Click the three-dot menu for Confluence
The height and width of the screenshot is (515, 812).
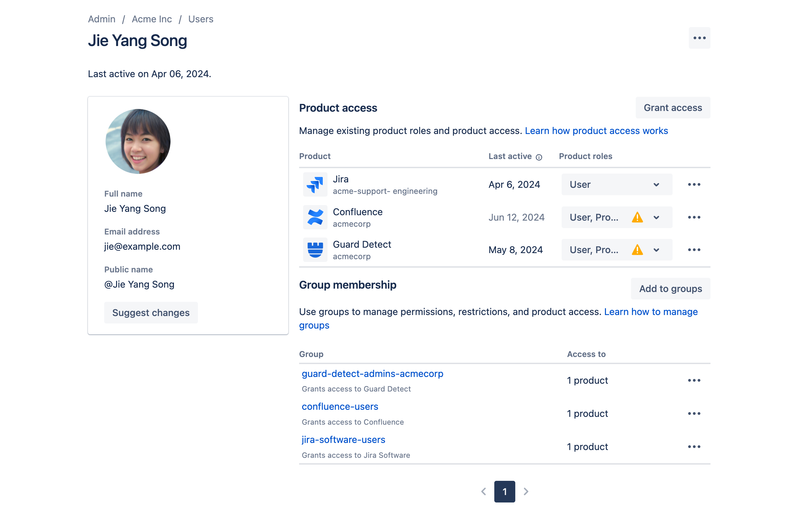(694, 217)
